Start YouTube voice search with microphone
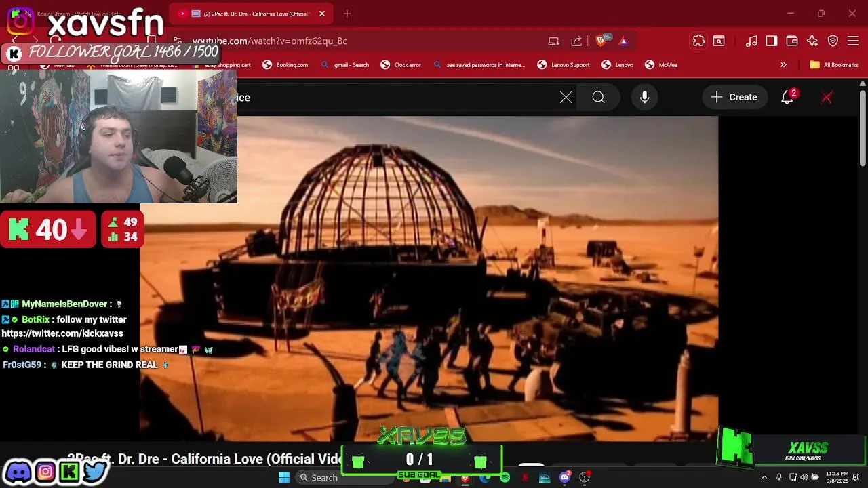 click(645, 98)
